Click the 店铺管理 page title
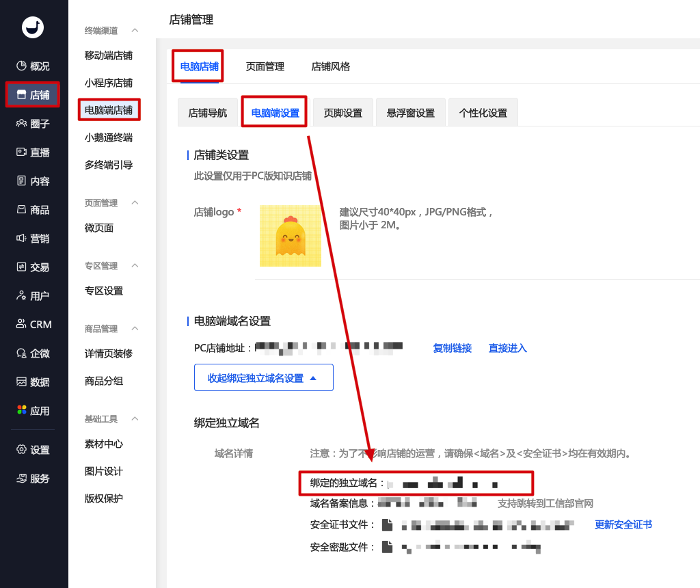The height and width of the screenshot is (588, 700). tap(191, 20)
